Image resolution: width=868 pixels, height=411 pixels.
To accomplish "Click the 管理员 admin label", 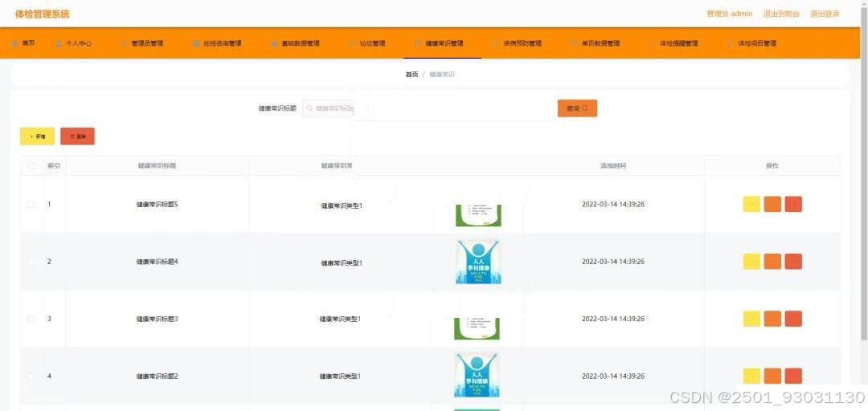I will [730, 14].
